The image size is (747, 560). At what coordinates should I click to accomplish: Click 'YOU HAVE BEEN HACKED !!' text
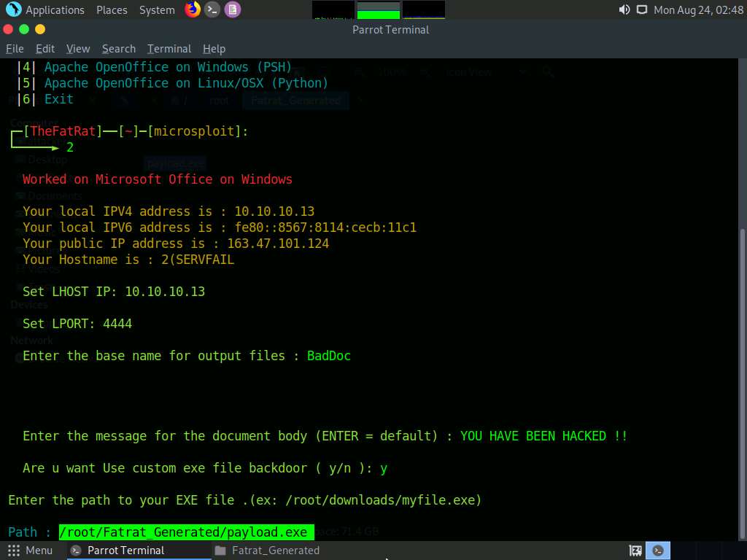coord(543,436)
